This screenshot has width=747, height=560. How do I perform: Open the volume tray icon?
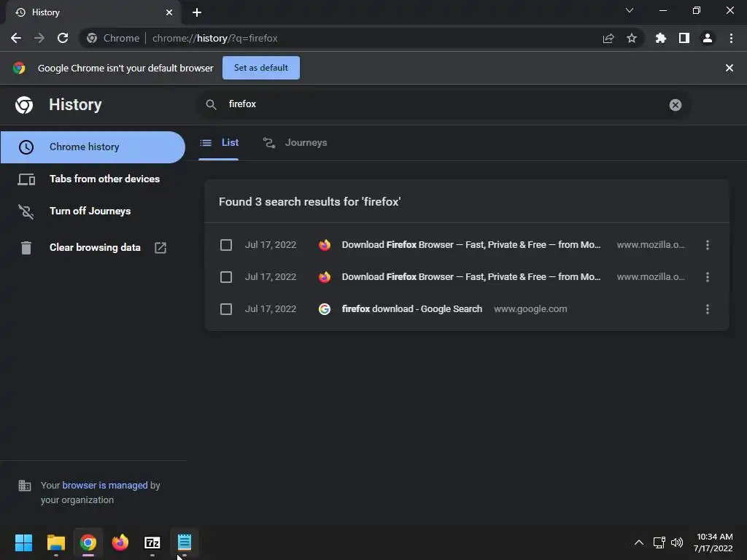coord(676,542)
